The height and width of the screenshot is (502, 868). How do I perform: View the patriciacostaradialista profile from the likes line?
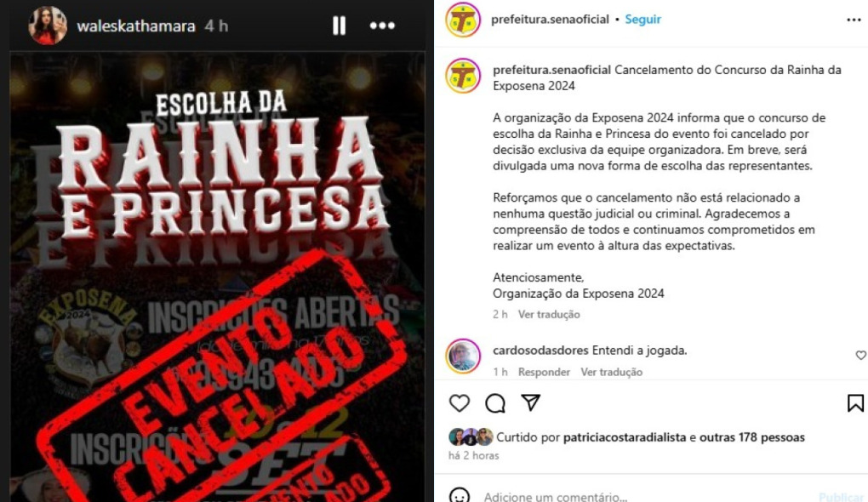pos(625,437)
